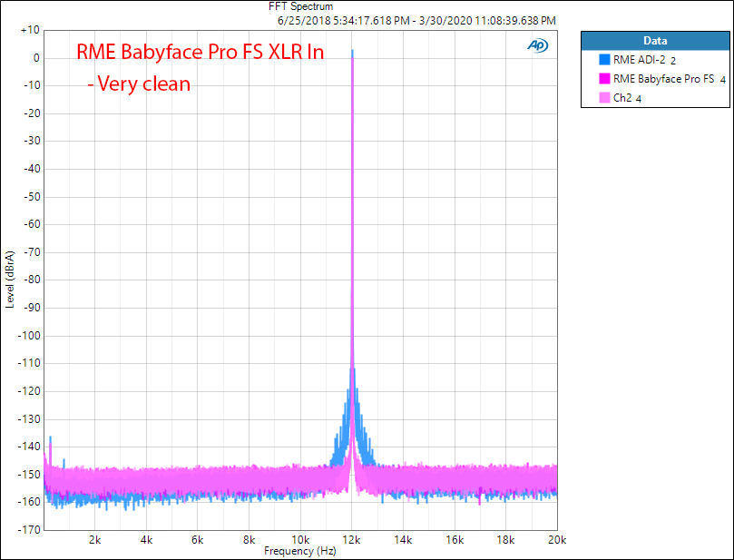Click the -60 level axis label
Screen dimensions: 734x560
coord(32,224)
